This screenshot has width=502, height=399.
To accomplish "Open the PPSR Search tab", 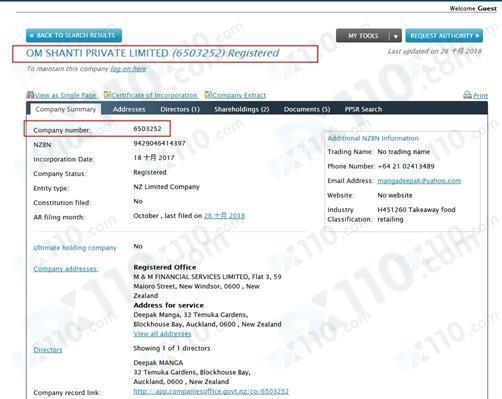I will (363, 109).
